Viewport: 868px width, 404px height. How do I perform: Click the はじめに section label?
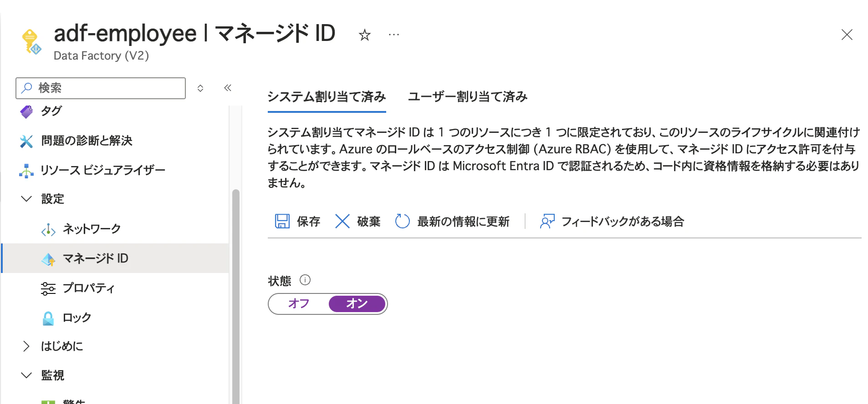click(62, 346)
